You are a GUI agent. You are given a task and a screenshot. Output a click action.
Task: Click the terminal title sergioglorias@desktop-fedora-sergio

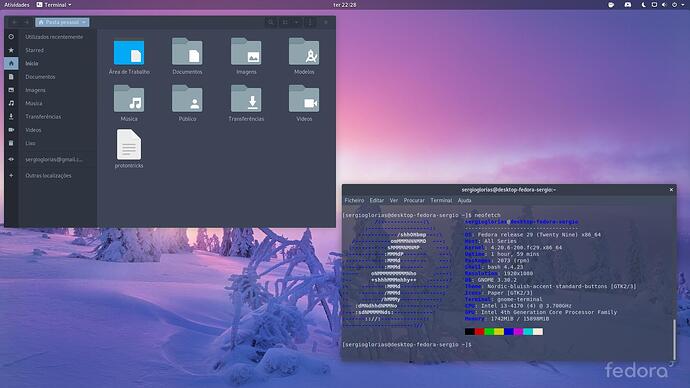tap(509, 190)
